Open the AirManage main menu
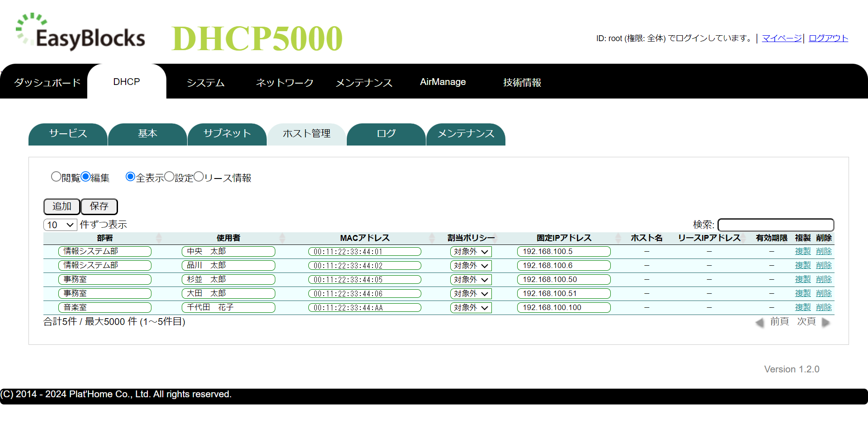The image size is (868, 437). coord(443,82)
